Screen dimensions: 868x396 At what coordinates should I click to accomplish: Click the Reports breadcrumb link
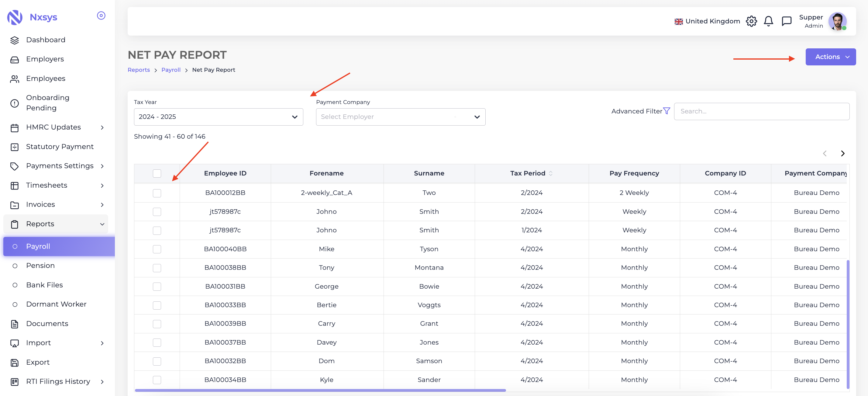coord(139,70)
